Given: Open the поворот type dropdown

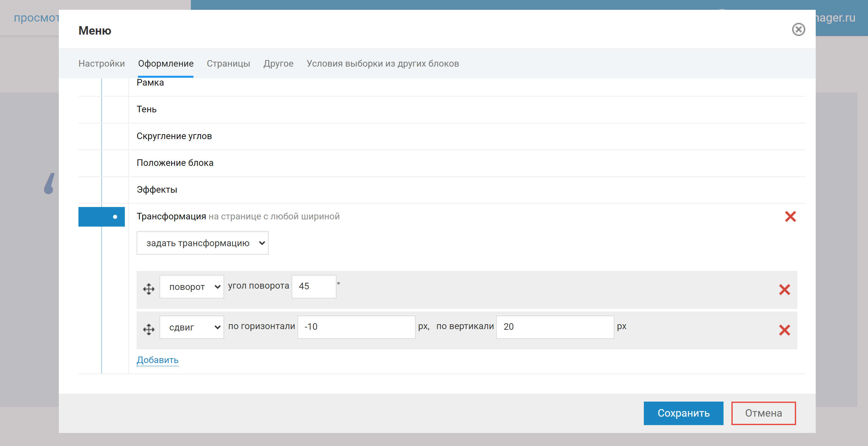Looking at the screenshot, I should [192, 287].
